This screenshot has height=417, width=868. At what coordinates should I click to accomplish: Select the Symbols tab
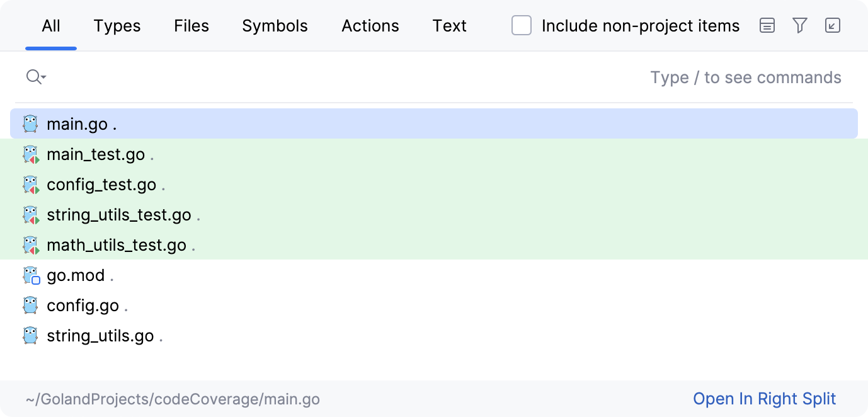click(275, 26)
